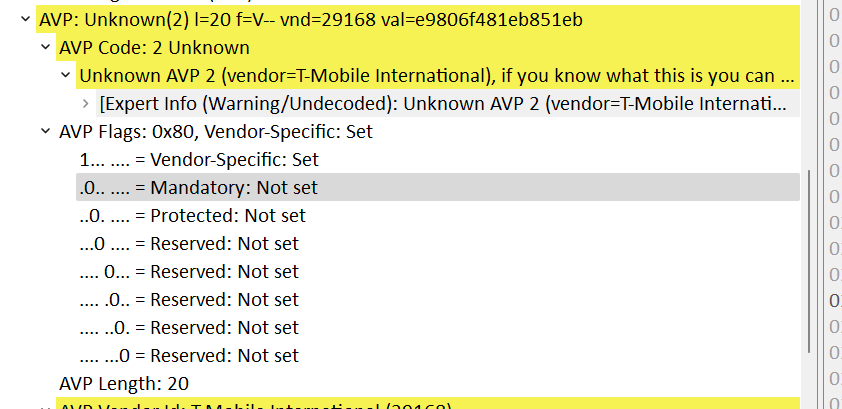Screen dimensions: 842x409
Task: Select the last Reserved: Not set row
Action: (189, 355)
